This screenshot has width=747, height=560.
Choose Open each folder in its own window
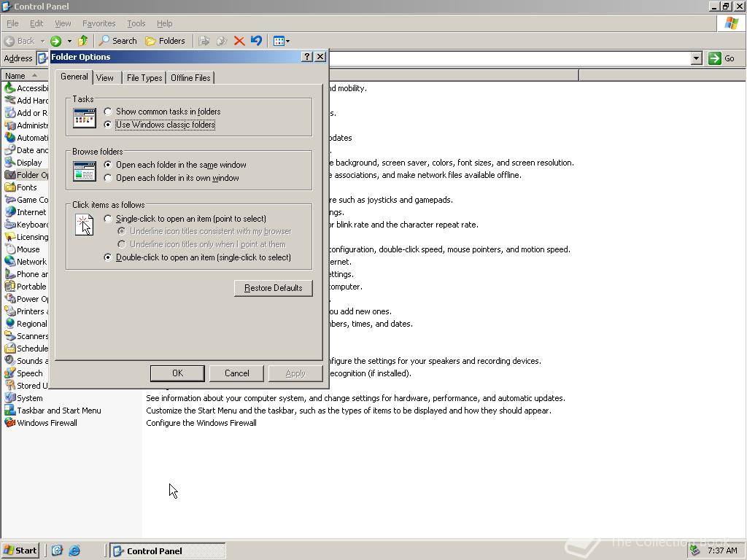pyautogui.click(x=171, y=178)
